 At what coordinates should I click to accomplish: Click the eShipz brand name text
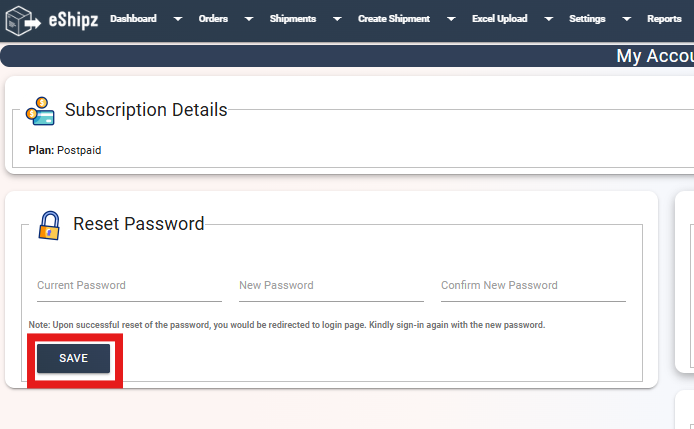[73, 20]
